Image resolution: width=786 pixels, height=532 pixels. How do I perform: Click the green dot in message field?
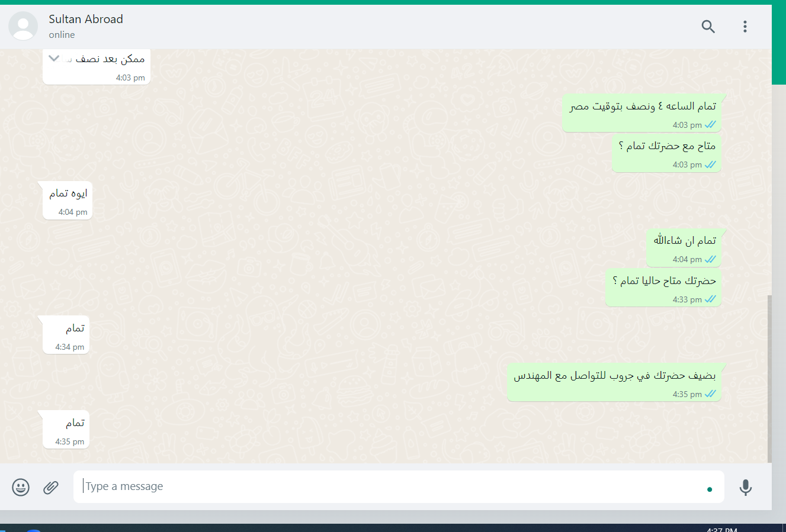point(710,489)
